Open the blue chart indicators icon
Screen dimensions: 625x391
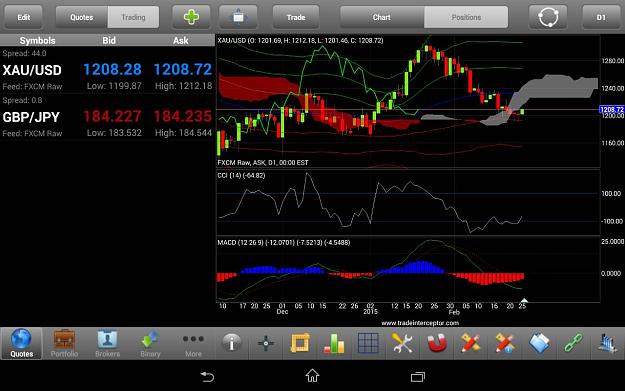tap(607, 343)
